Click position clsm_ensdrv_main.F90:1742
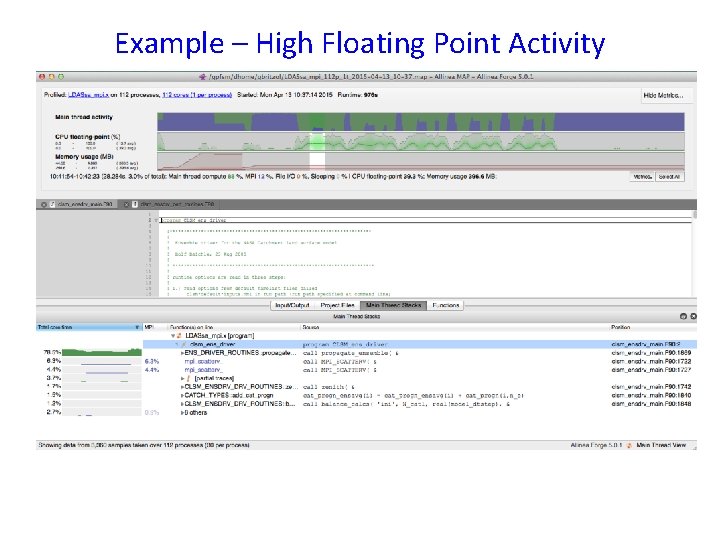 pyautogui.click(x=651, y=387)
